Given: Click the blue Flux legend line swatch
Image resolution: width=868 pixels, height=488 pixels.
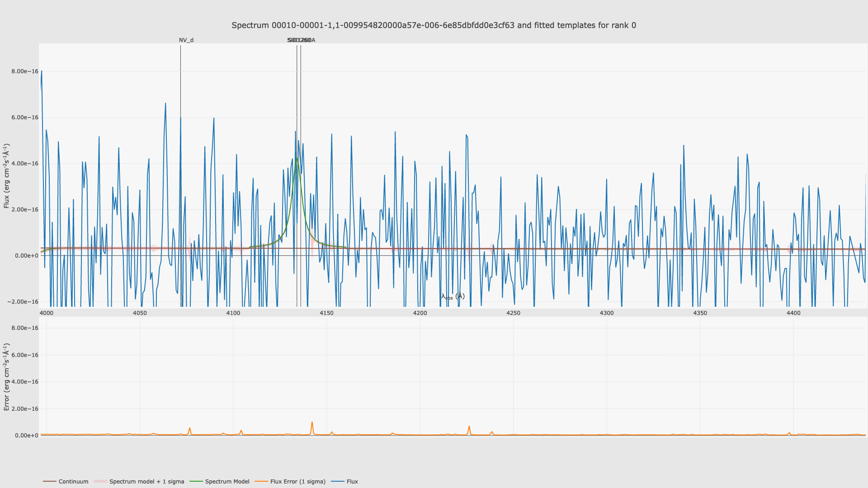Looking at the screenshot, I should click(338, 482).
